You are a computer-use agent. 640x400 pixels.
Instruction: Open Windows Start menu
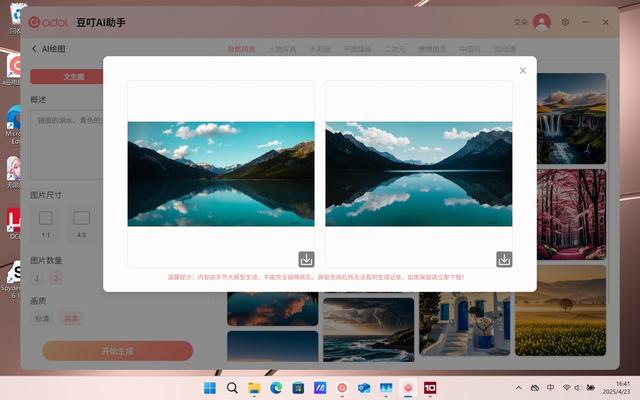coord(210,387)
